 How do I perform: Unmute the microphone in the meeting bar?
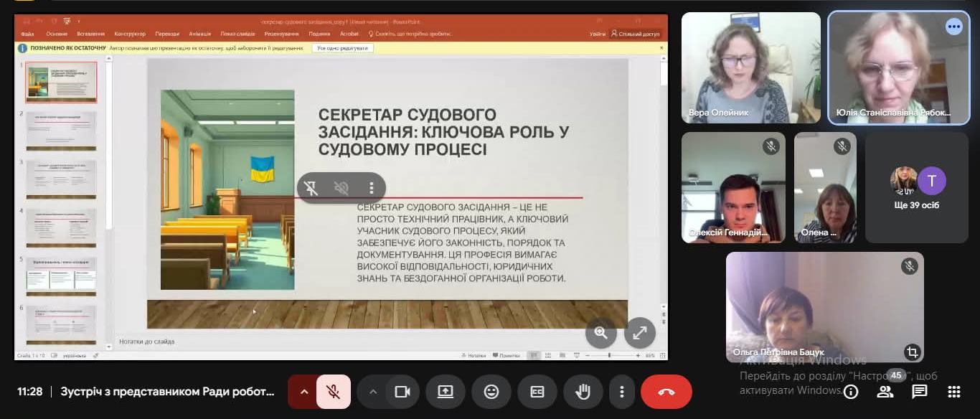333,392
